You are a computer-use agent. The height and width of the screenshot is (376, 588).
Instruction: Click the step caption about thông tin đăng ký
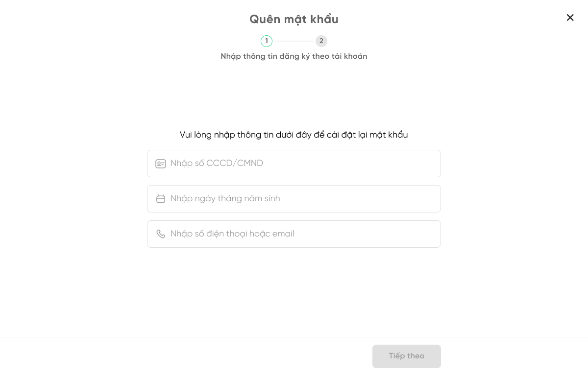coord(294,56)
